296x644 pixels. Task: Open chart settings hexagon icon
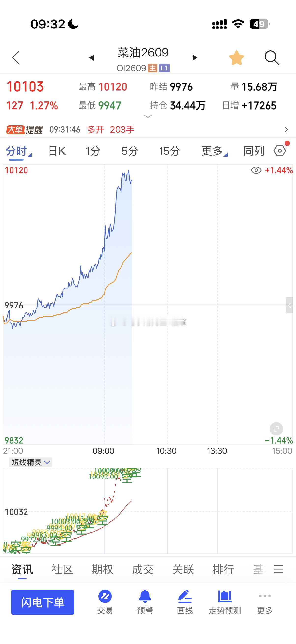[280, 151]
